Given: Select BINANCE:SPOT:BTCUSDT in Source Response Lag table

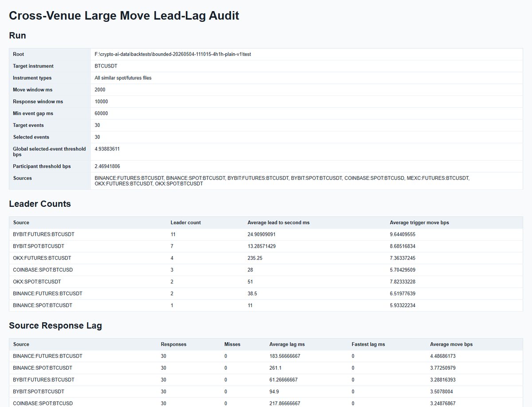Looking at the screenshot, I should 43,368.
